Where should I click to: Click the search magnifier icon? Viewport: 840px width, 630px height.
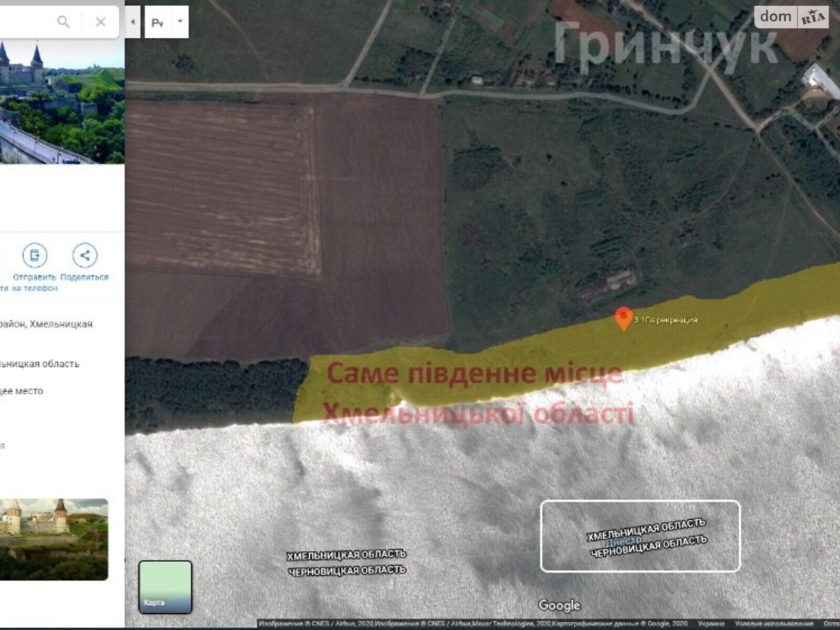pos(64,22)
